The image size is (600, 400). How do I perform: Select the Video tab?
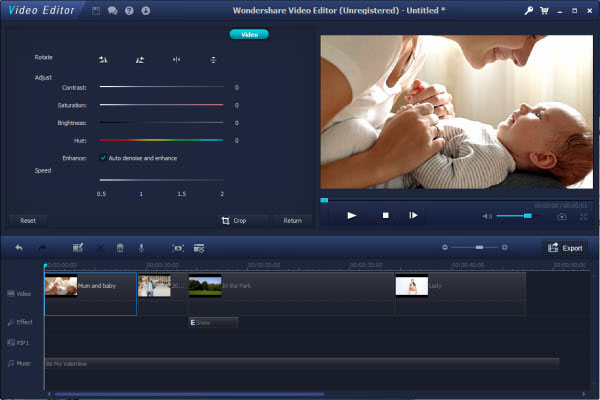coord(249,34)
